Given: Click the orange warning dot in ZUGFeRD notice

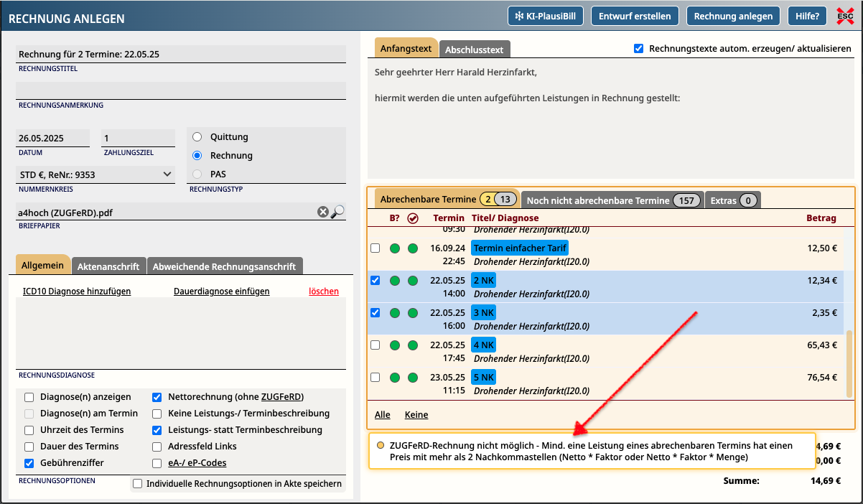Looking at the screenshot, I should 381,444.
